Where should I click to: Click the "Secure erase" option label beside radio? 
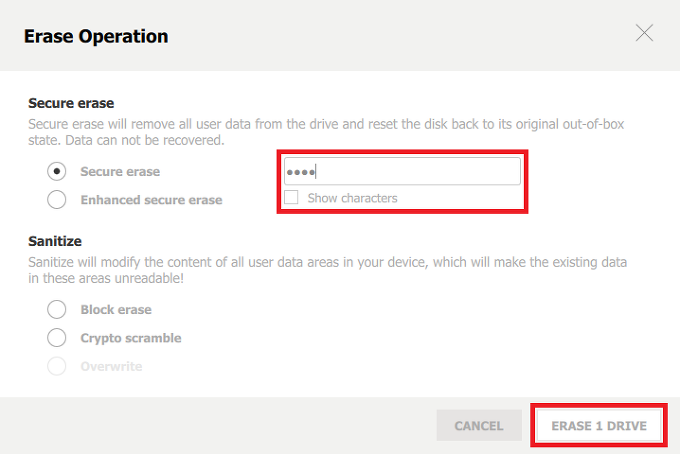pos(120,172)
